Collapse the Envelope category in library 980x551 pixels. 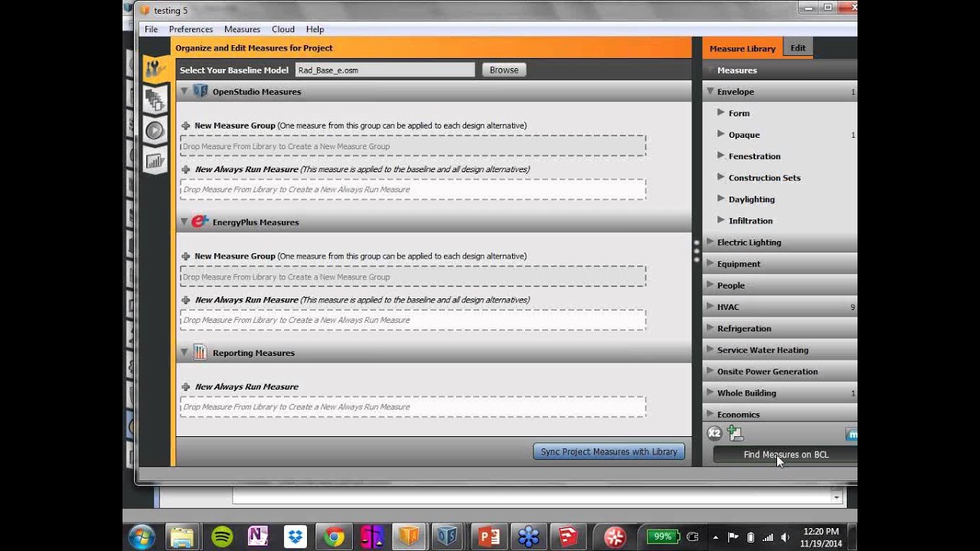(709, 91)
